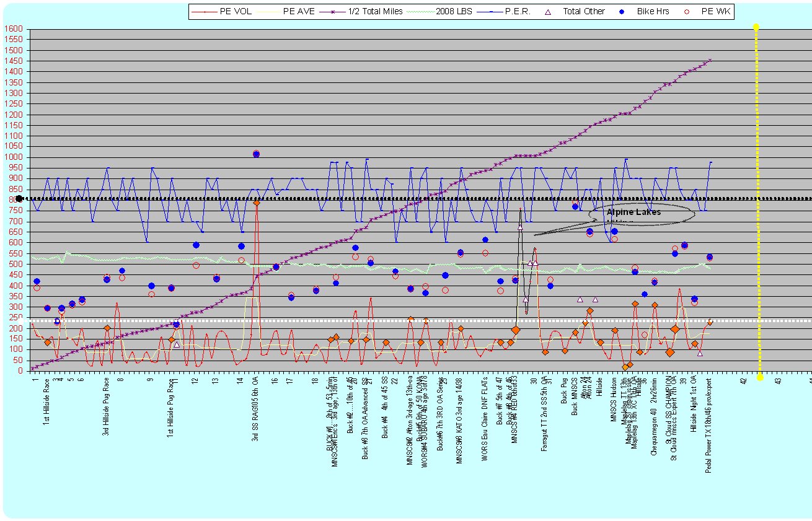Viewport: 812px width, 521px height.
Task: Click the Bike Hrs blue dot legend marker
Action: click(622, 11)
